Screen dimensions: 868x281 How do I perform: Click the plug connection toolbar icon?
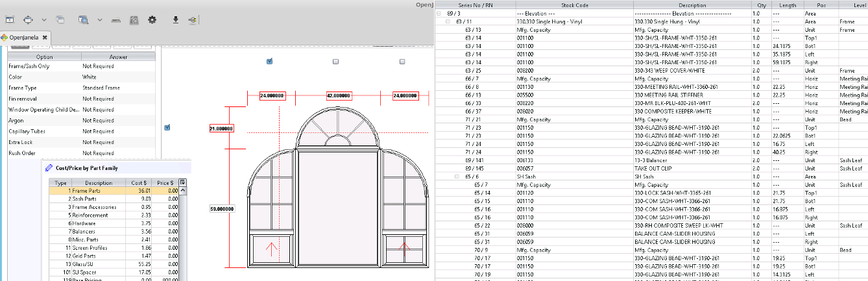tap(193, 20)
